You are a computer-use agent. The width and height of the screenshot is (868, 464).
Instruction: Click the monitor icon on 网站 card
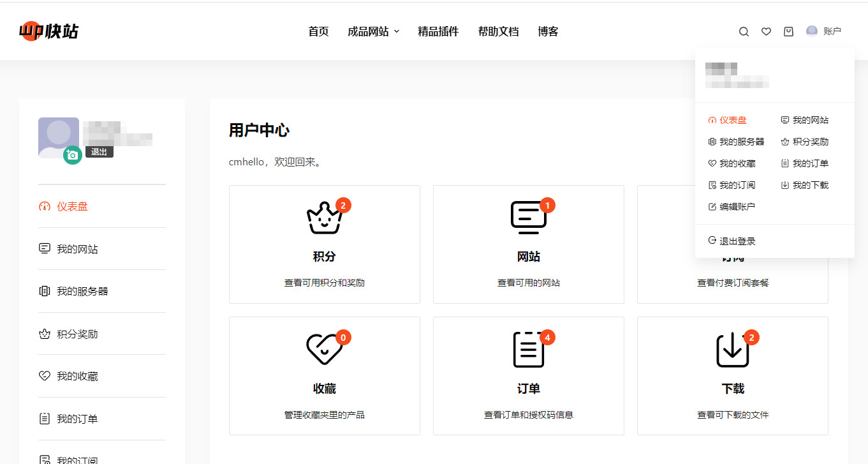pos(529,218)
